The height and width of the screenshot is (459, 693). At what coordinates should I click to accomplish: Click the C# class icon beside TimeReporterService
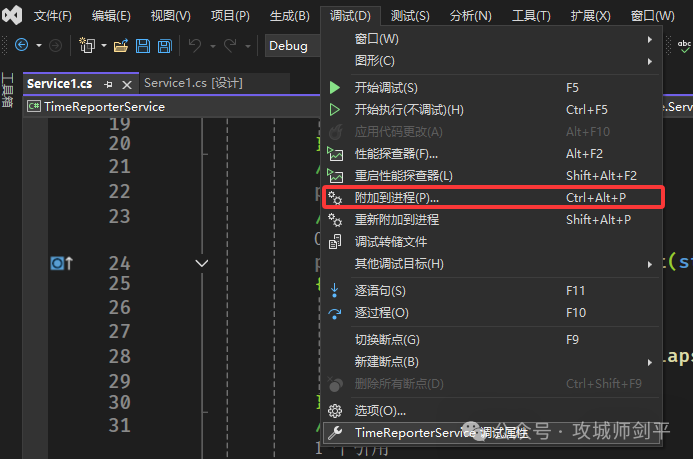pos(34,106)
